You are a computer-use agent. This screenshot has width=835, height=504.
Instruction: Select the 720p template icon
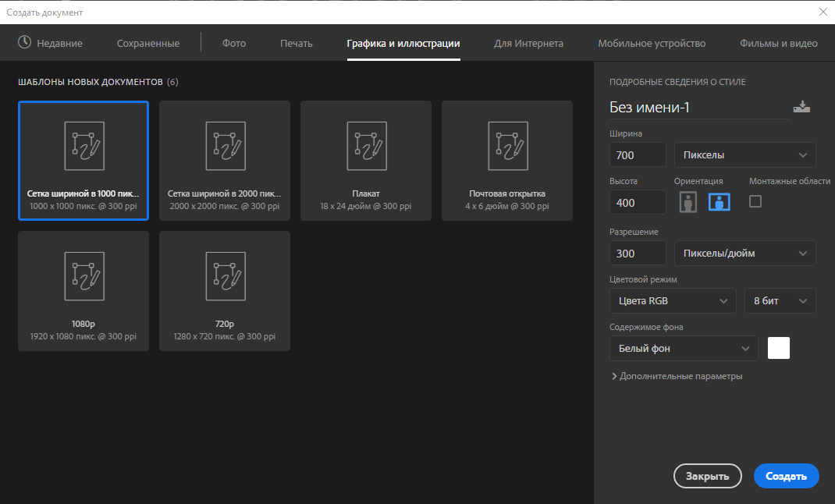pos(225,276)
